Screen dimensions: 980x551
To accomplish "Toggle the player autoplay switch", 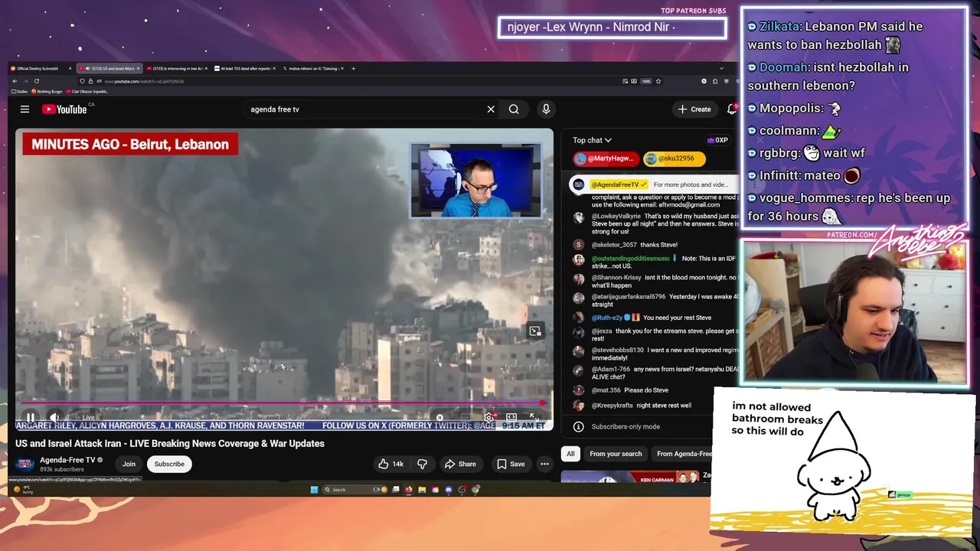I will (441, 418).
